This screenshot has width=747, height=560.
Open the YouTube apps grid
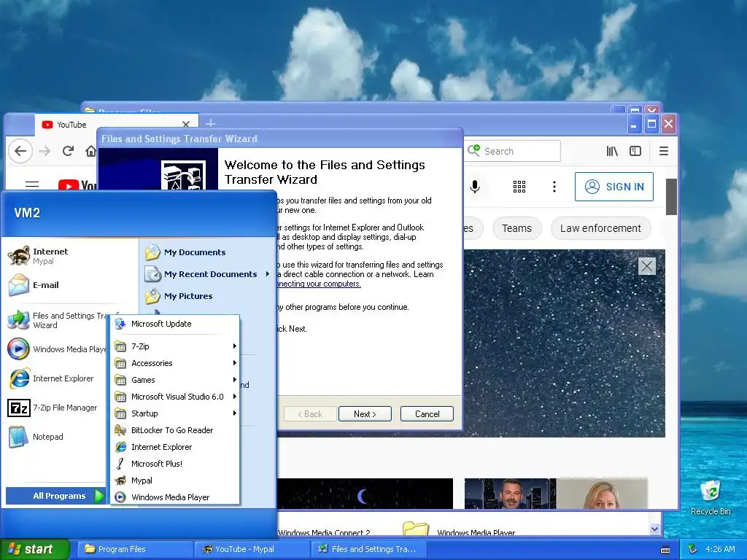pos(519,187)
